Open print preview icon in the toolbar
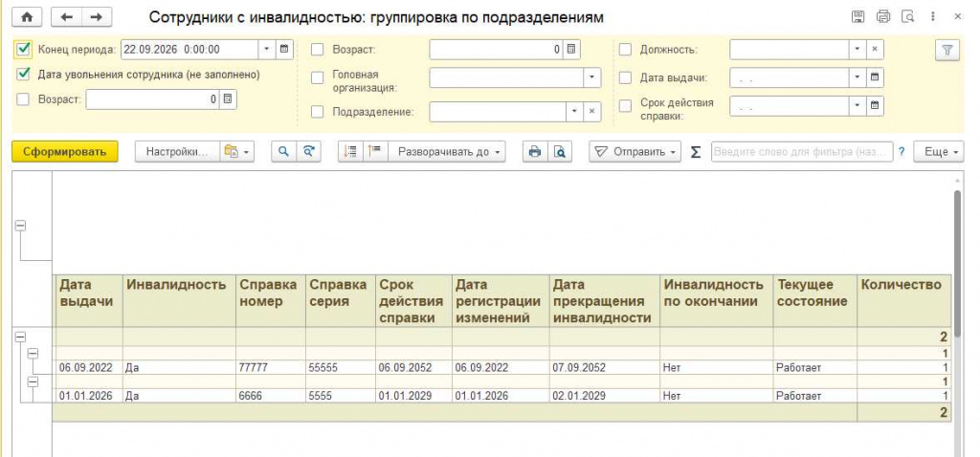 click(560, 151)
